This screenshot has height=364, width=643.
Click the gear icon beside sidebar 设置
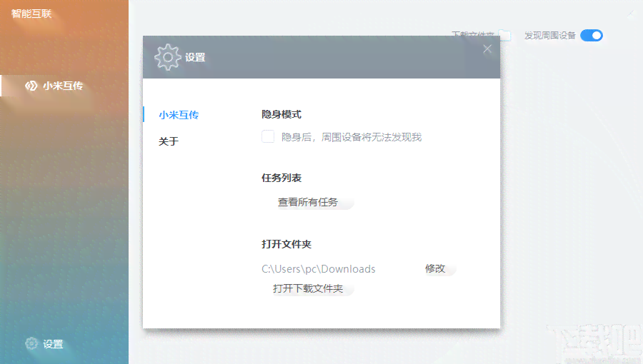click(x=31, y=343)
